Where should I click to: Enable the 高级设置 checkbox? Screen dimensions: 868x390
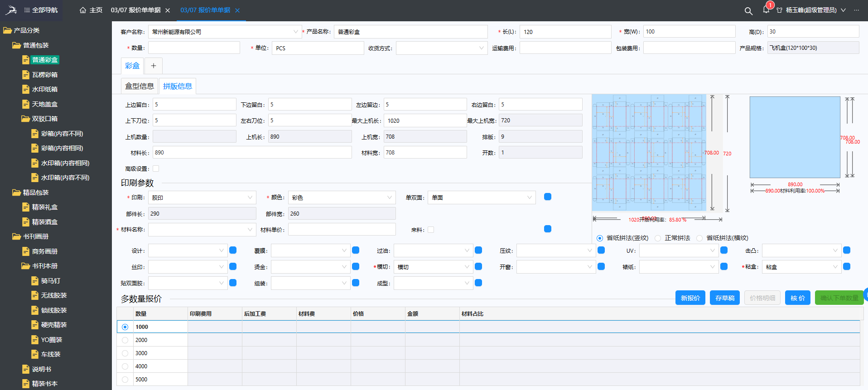pos(156,169)
